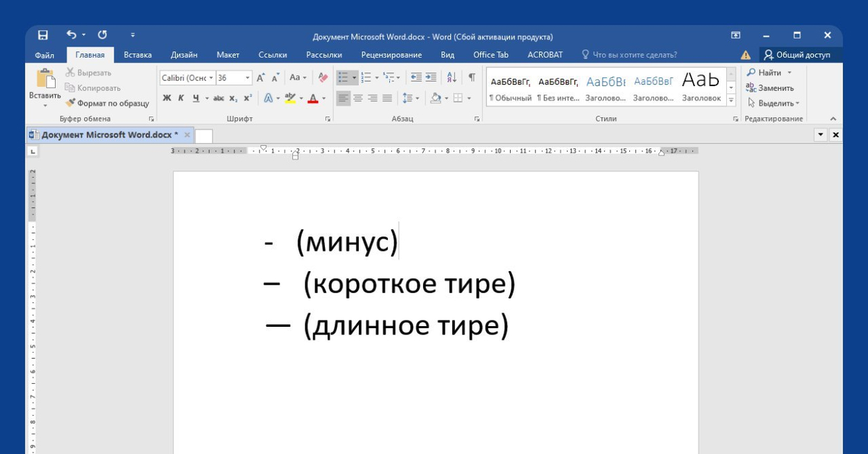Sort text using the А-Я sort icon

pyautogui.click(x=452, y=77)
